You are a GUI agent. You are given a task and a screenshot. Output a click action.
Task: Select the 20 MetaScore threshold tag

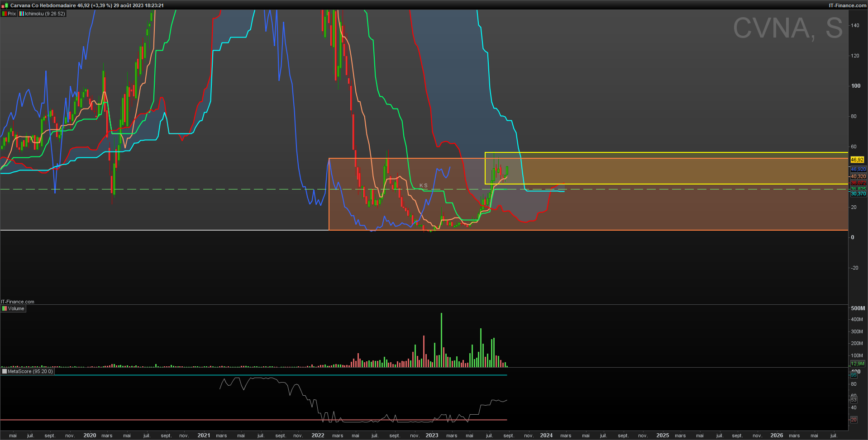click(x=854, y=420)
